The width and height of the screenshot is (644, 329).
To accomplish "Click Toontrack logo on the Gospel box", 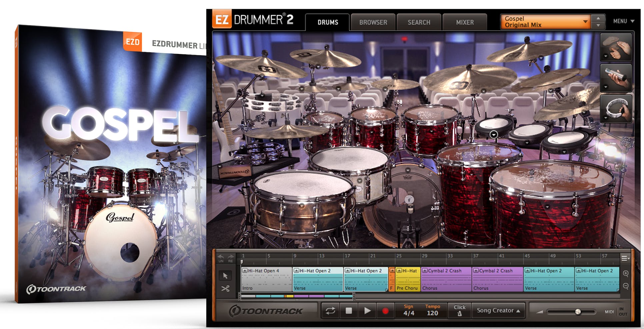I will click(56, 289).
